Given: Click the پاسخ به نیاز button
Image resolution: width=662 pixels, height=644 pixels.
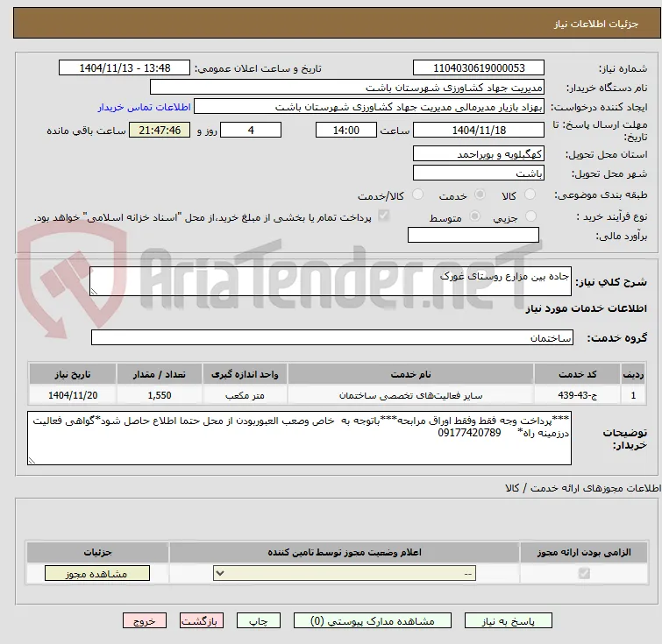Looking at the screenshot, I should click(x=508, y=621).
